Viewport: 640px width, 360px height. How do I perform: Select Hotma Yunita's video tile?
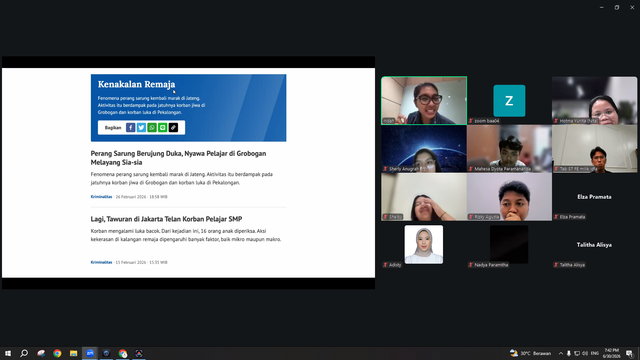(594, 100)
